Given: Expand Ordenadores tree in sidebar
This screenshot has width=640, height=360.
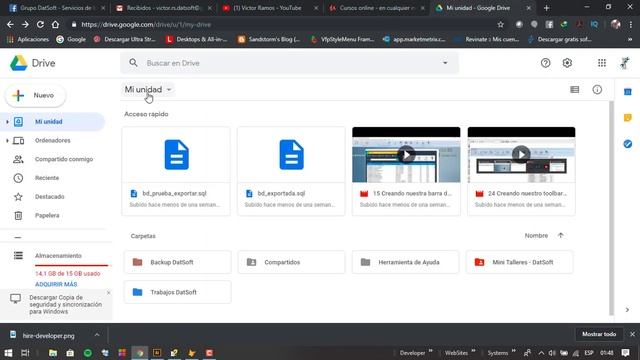Looking at the screenshot, I should pos(7,140).
